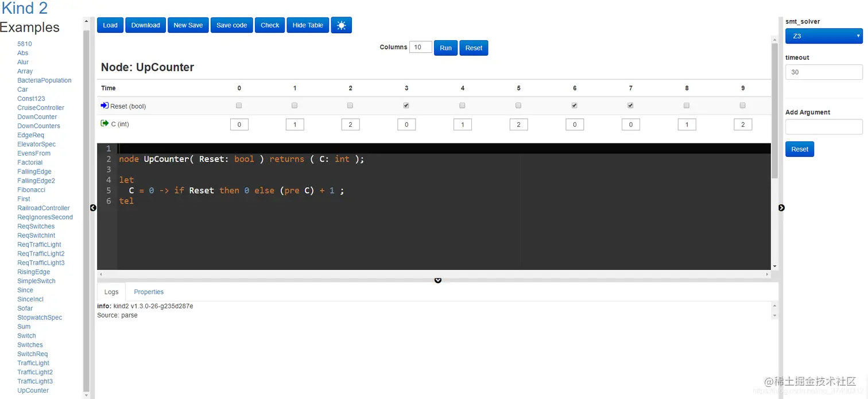868x399 pixels.
Task: Open the DownCounters example
Action: (38, 126)
